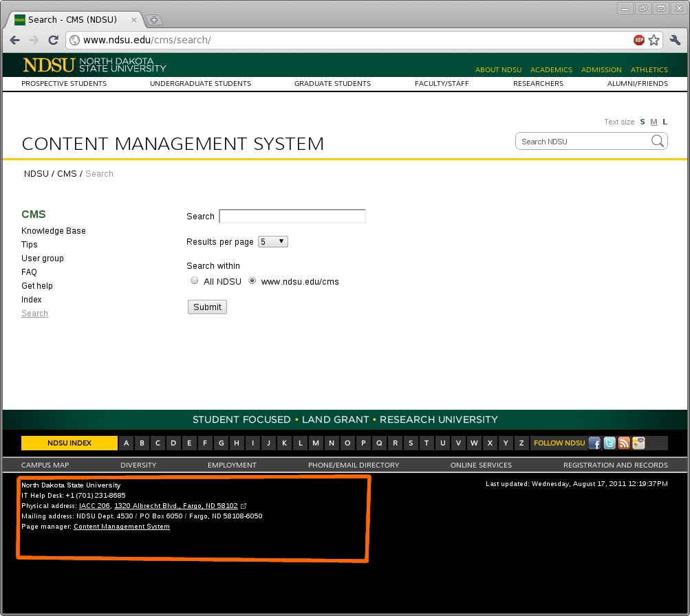Click the Content Management System page manager link
This screenshot has height=616, width=690.
pyautogui.click(x=121, y=527)
